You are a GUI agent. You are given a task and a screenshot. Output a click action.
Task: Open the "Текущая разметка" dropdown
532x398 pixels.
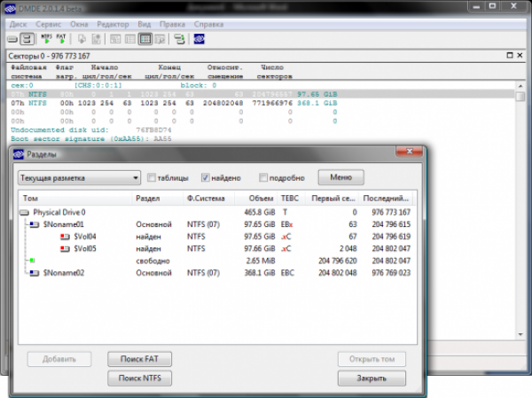tap(79, 177)
